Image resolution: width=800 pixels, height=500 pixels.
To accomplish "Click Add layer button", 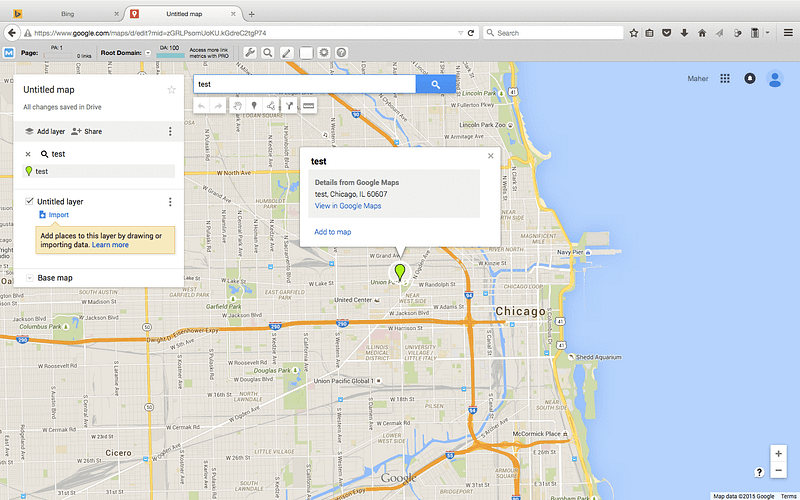I will pos(45,132).
